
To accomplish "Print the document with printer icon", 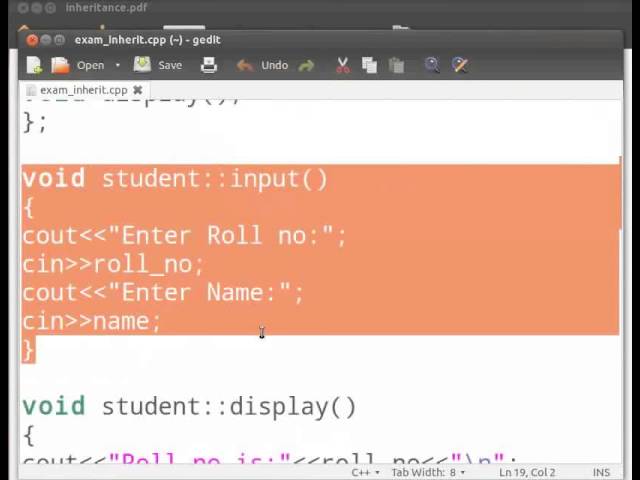I will pos(209,65).
